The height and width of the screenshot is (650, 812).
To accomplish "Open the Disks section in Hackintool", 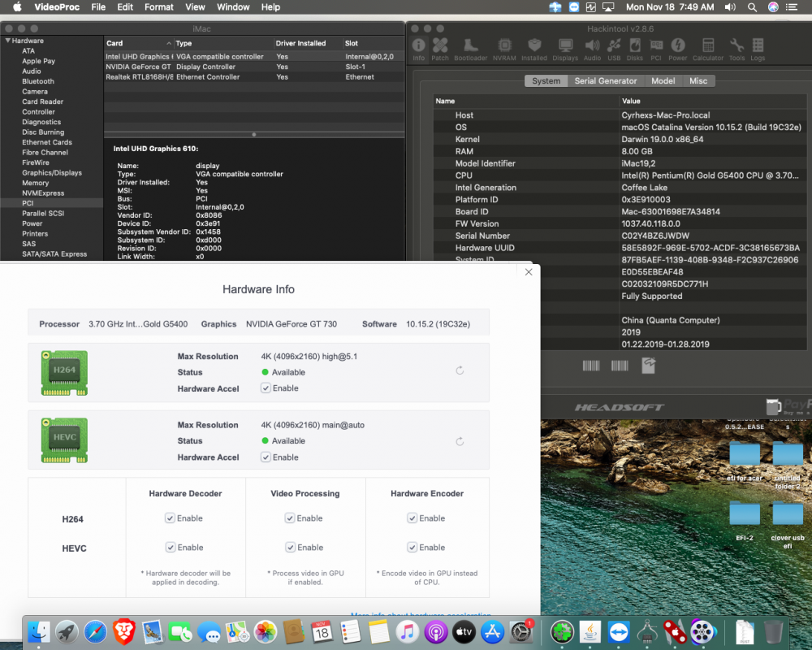I will [x=634, y=50].
